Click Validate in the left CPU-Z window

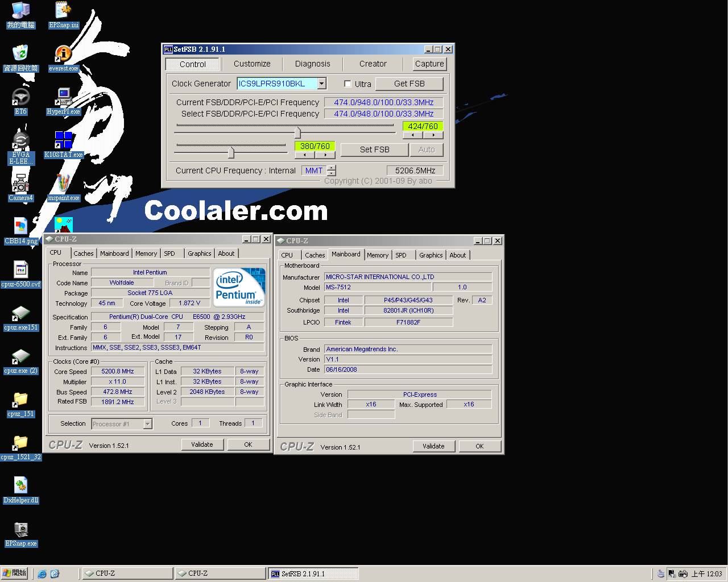click(202, 444)
